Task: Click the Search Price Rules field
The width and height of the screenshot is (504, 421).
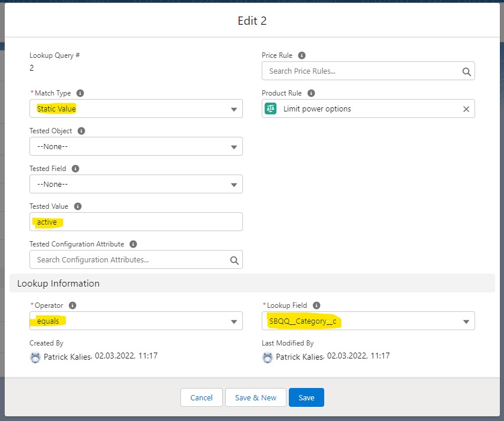Action: pyautogui.click(x=363, y=71)
